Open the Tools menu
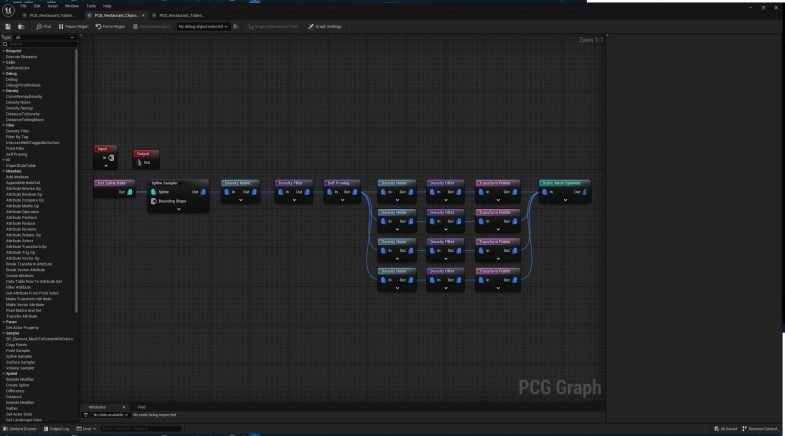The height and width of the screenshot is (436, 785). click(x=91, y=6)
